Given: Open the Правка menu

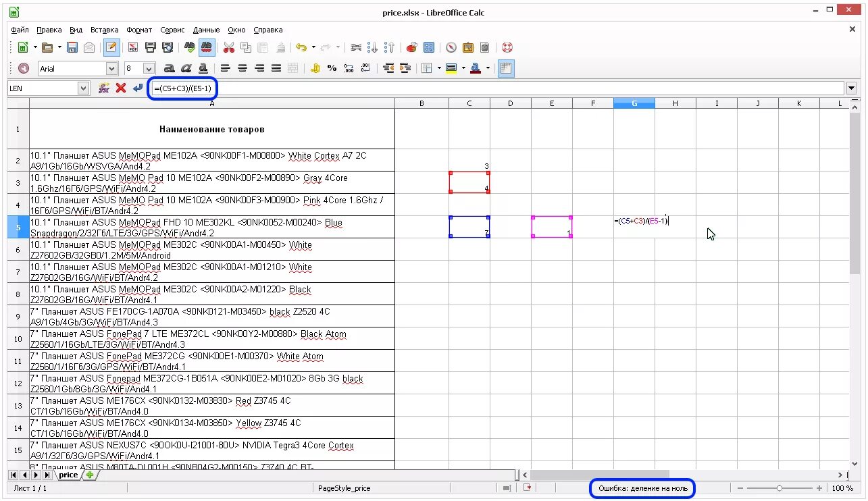Looking at the screenshot, I should pyautogui.click(x=49, y=30).
